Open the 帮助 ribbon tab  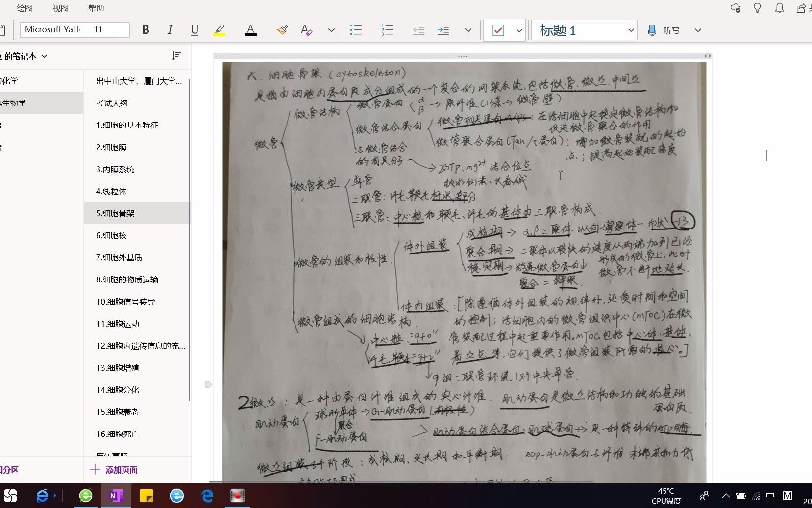[x=96, y=8]
